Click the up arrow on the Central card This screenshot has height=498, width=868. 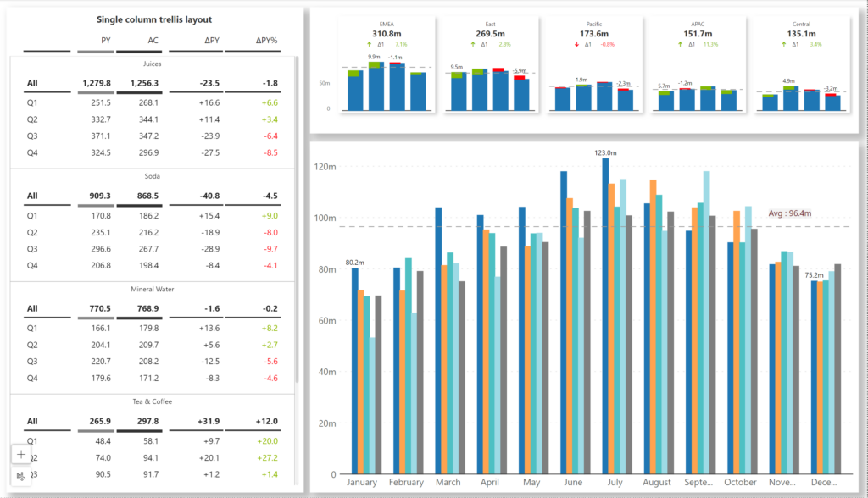click(786, 44)
